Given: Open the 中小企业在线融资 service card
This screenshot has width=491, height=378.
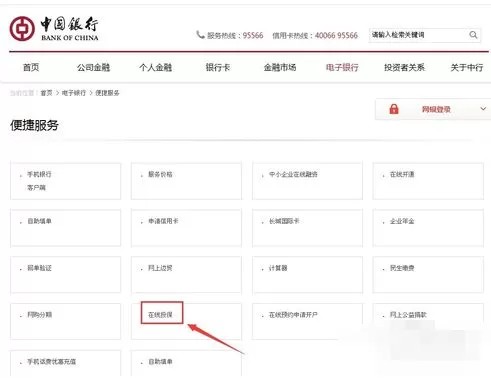Looking at the screenshot, I should (307, 181).
